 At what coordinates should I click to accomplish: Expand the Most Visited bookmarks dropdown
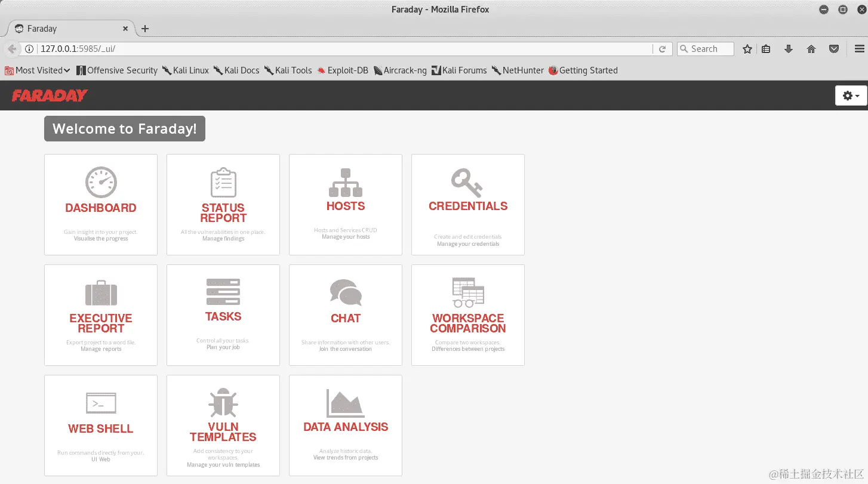[x=38, y=70]
